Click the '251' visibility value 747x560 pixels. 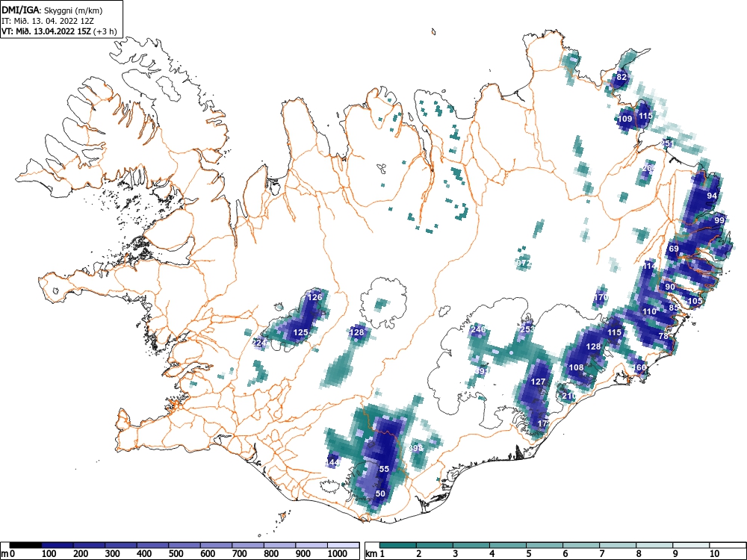[x=667, y=143]
